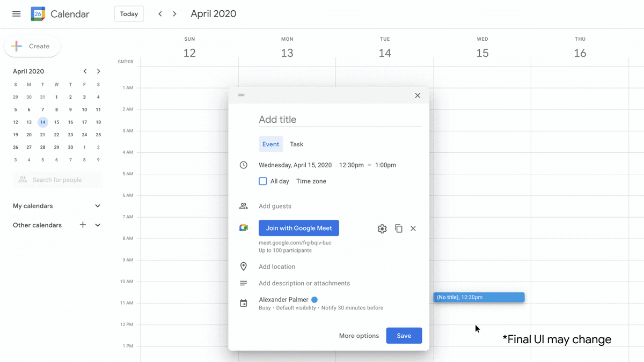Click the THU 16 day header
This screenshot has width=644, height=362.
pos(580,48)
